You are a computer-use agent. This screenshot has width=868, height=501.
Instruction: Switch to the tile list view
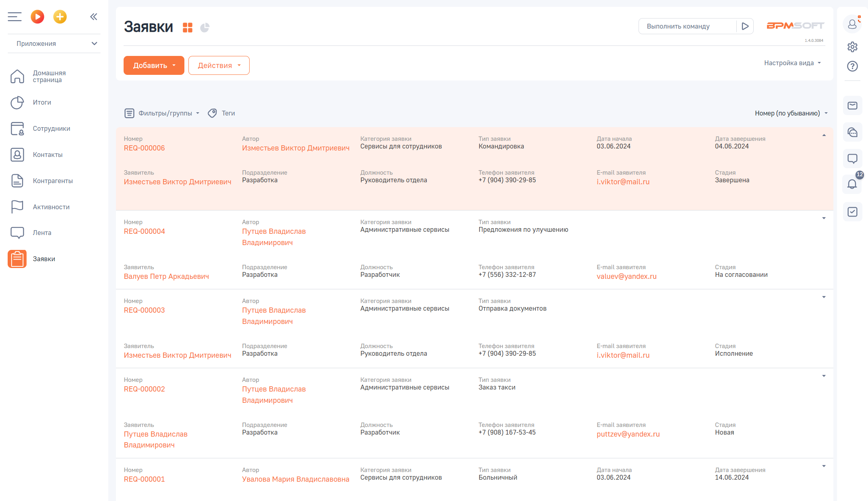188,27
